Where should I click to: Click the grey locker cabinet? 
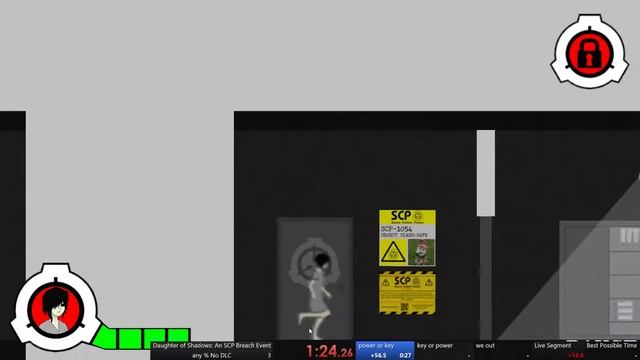pos(600,280)
